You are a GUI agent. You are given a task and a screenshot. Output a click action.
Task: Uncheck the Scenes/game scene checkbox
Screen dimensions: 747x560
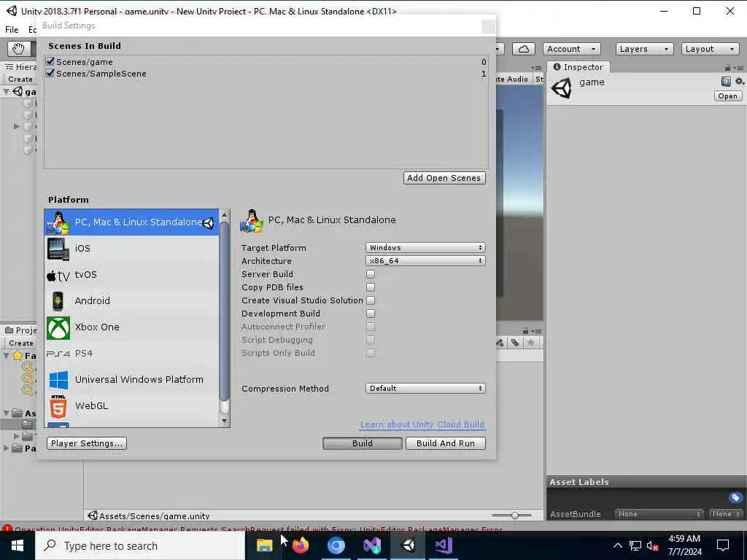50,61
